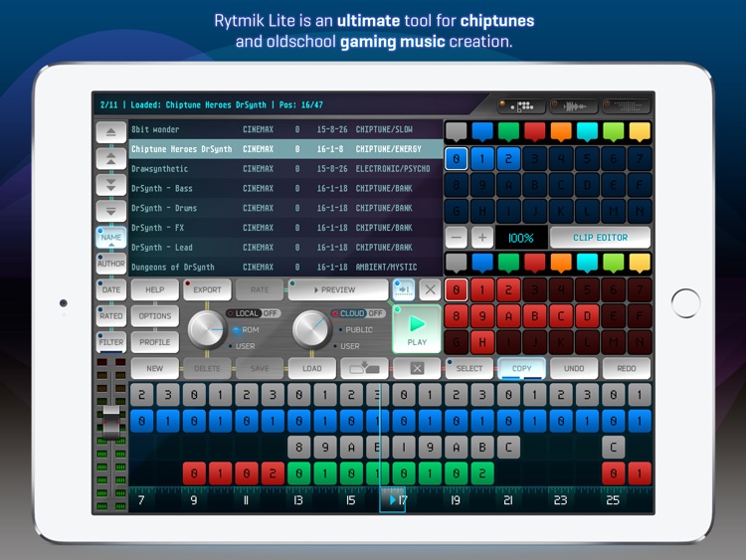Select the PUBLIC cloud source option

coord(355,329)
